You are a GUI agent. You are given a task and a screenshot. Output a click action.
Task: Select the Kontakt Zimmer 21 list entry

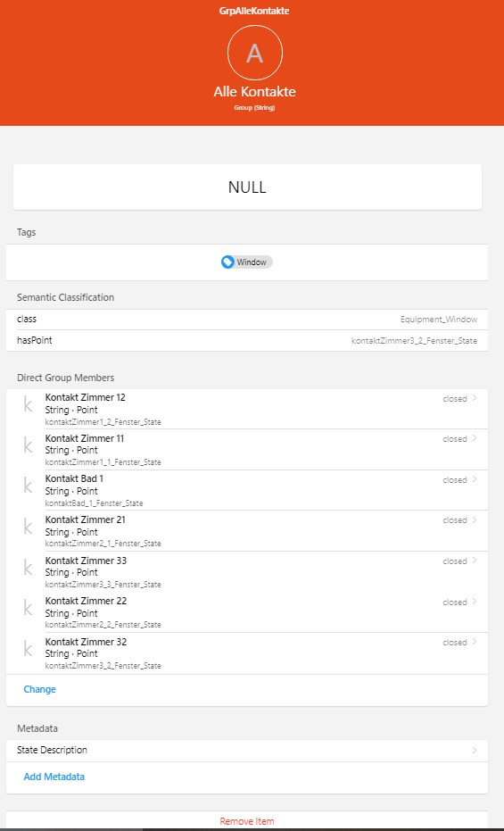[x=247, y=531]
